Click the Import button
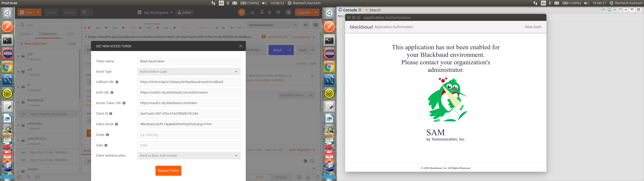 click(x=52, y=12)
